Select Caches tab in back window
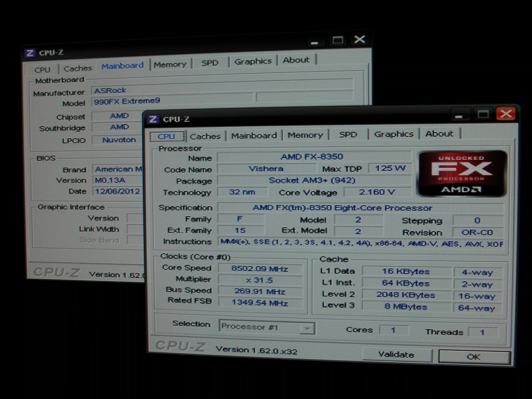 point(78,69)
